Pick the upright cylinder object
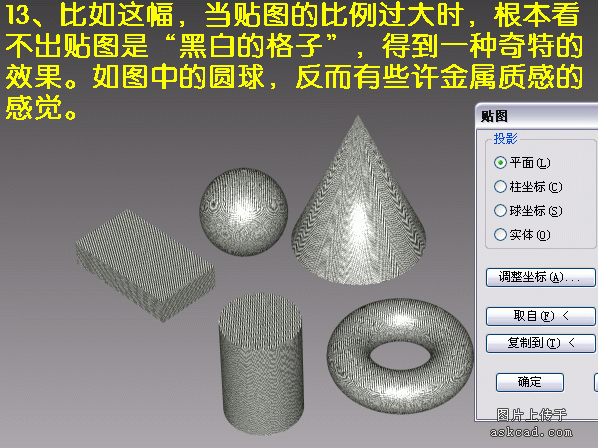The width and height of the screenshot is (598, 448). 261,364
